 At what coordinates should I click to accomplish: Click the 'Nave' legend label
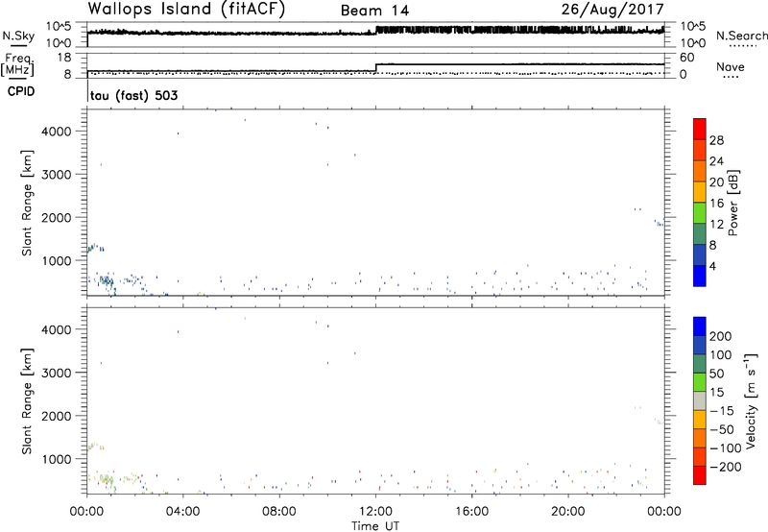click(731, 66)
